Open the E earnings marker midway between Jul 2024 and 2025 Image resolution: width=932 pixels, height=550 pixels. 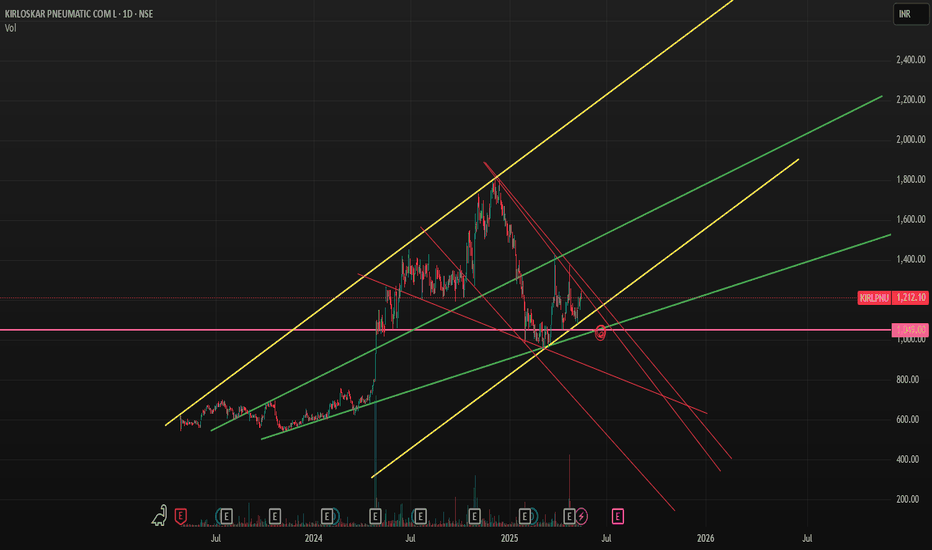(474, 516)
